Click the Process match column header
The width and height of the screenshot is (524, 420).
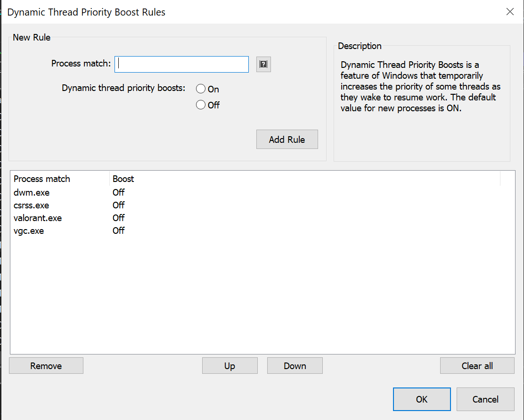tap(42, 179)
